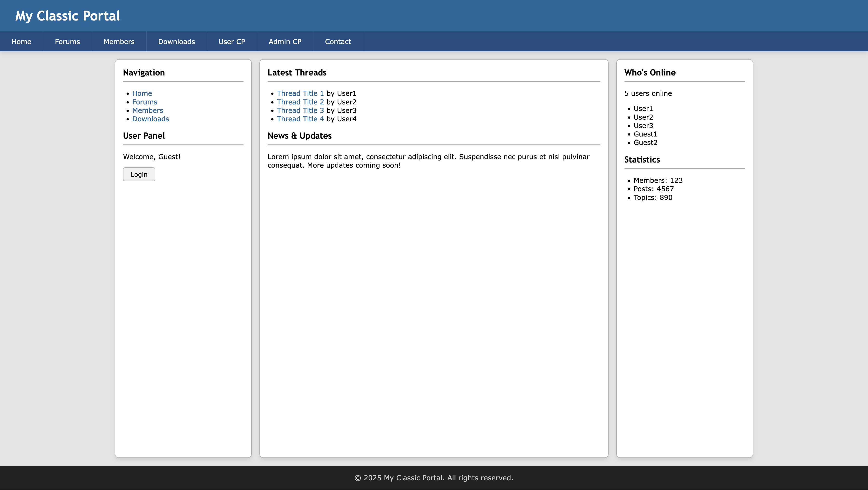868x490 pixels.
Task: Open Forums link in the sidebar list
Action: point(145,102)
